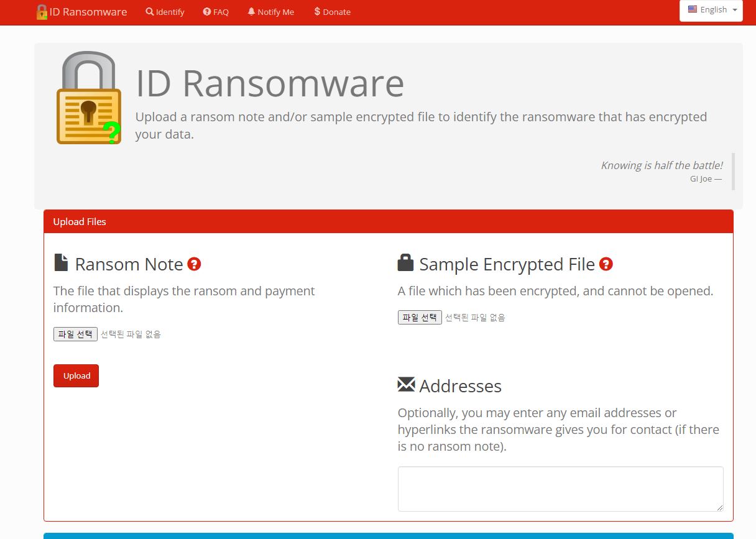Click the help icon beside Sample Encrypted File
The width and height of the screenshot is (756, 539).
click(x=606, y=264)
